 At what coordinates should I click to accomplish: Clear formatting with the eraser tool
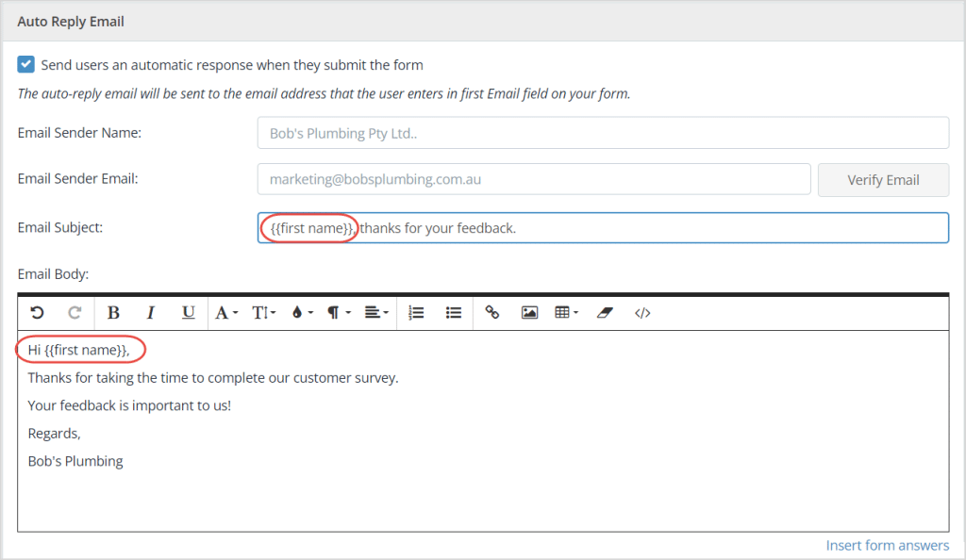tap(606, 312)
